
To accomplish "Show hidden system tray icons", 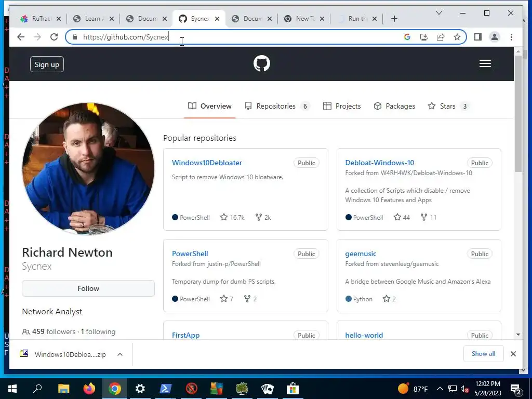I will (440, 389).
